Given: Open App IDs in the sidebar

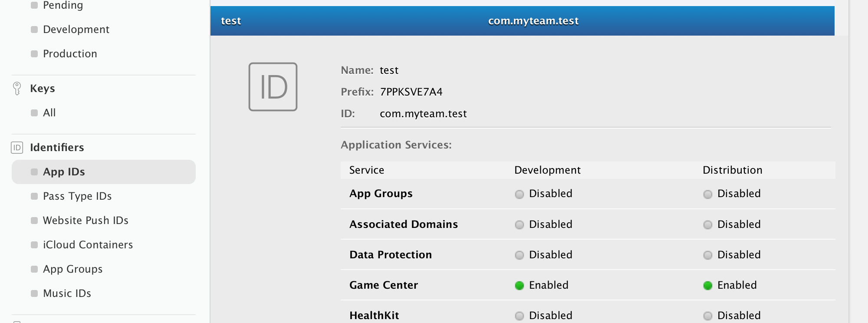Looking at the screenshot, I should (x=64, y=172).
